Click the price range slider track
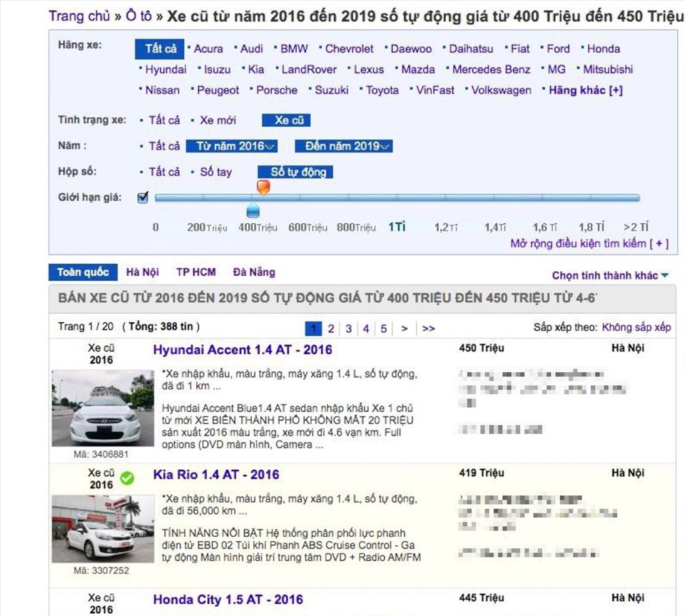Viewport: 685px width, 616px height. tap(397, 197)
